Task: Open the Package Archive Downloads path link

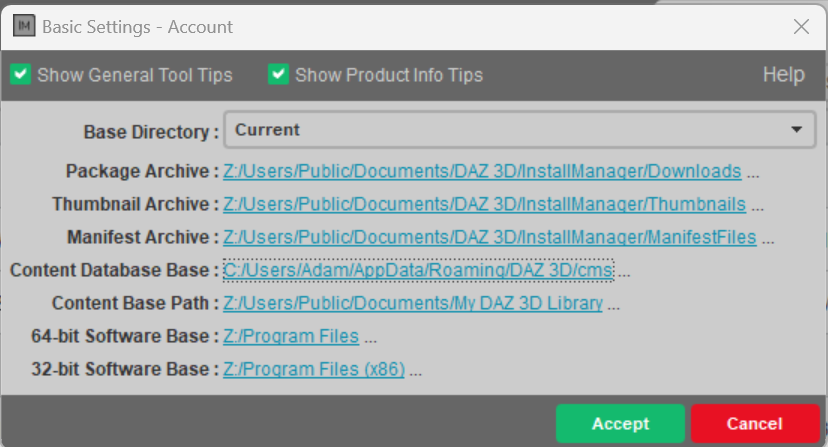Action: 482,171
